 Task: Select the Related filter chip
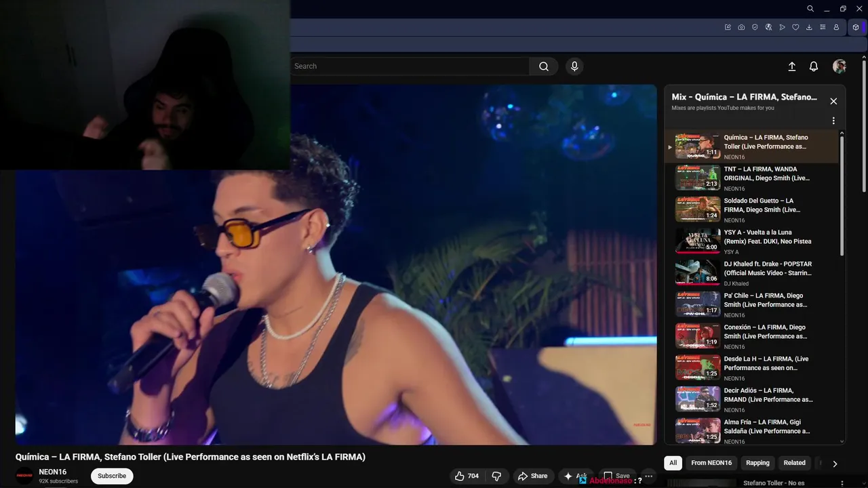[x=795, y=463]
